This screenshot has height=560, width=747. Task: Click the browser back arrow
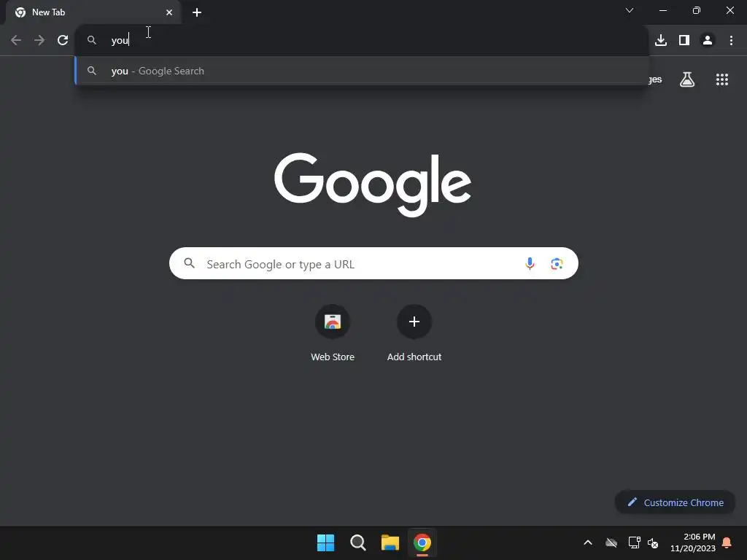coord(16,40)
